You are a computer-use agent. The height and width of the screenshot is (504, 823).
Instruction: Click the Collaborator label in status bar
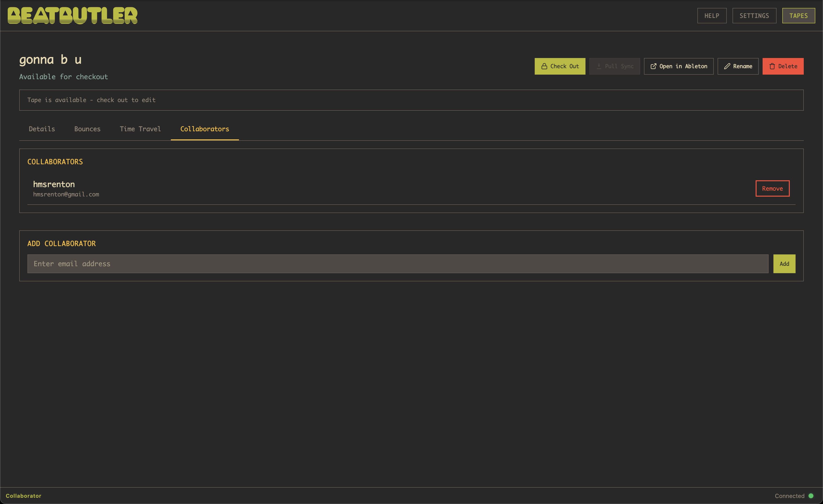coord(23,496)
